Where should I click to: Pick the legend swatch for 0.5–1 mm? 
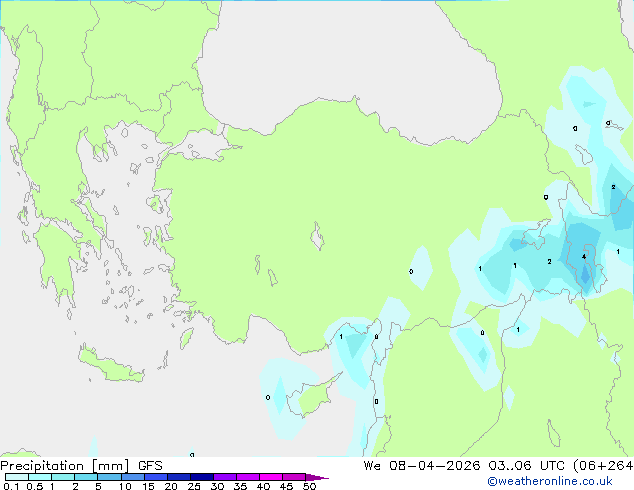(40, 477)
